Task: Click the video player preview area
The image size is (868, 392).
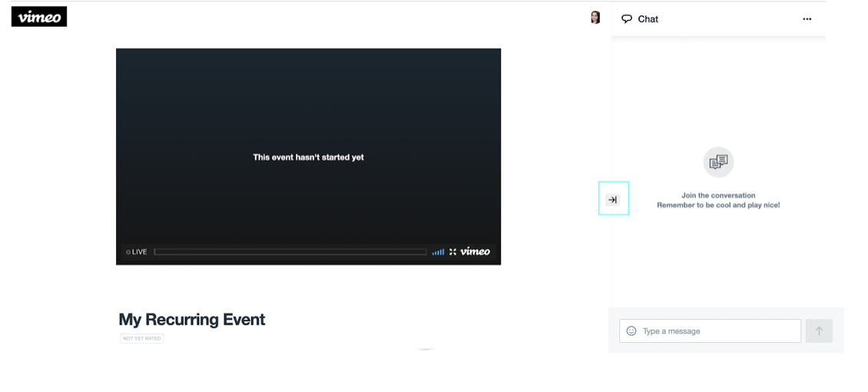Action: coord(308,156)
